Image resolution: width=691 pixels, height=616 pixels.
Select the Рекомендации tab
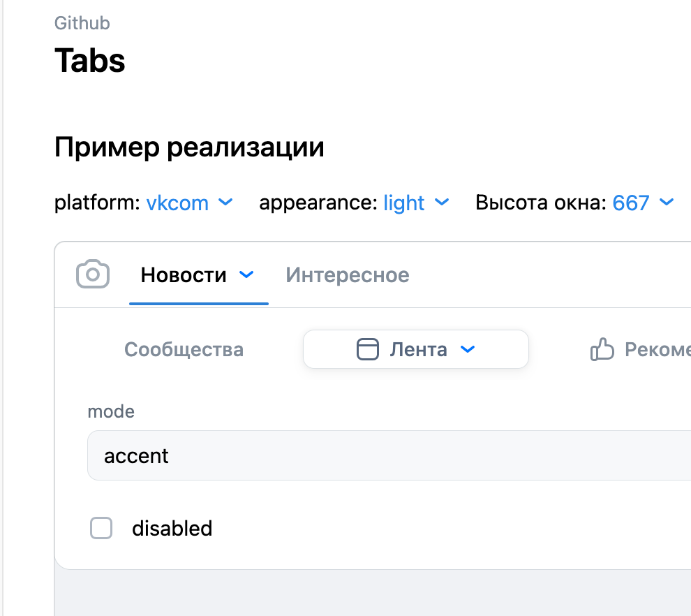(x=649, y=349)
